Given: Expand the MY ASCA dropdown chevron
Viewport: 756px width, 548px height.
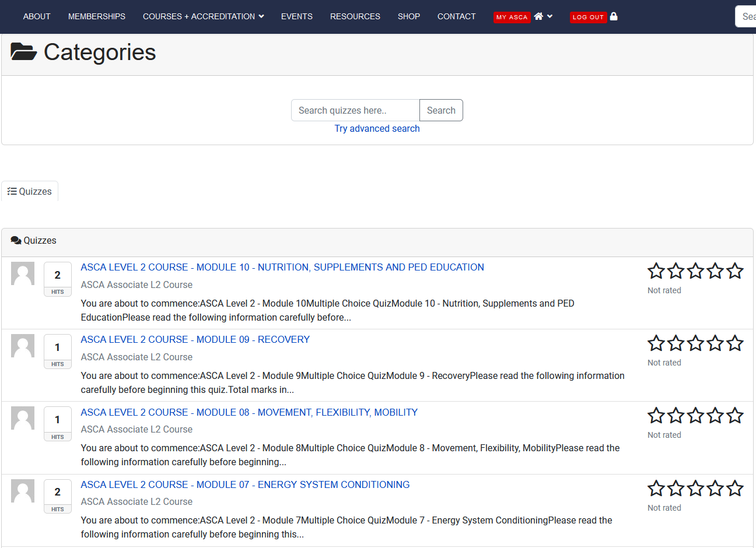Looking at the screenshot, I should [549, 16].
